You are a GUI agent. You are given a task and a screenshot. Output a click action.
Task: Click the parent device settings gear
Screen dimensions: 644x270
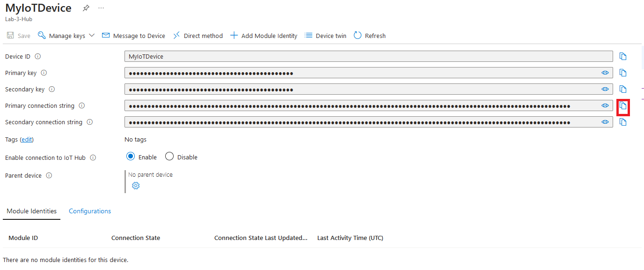pyautogui.click(x=136, y=186)
